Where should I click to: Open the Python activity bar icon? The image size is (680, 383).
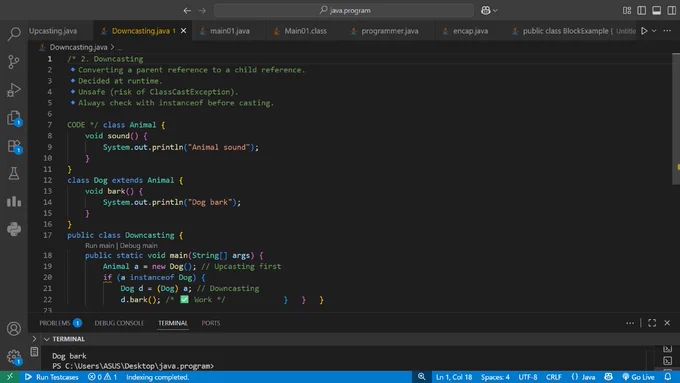(x=14, y=229)
